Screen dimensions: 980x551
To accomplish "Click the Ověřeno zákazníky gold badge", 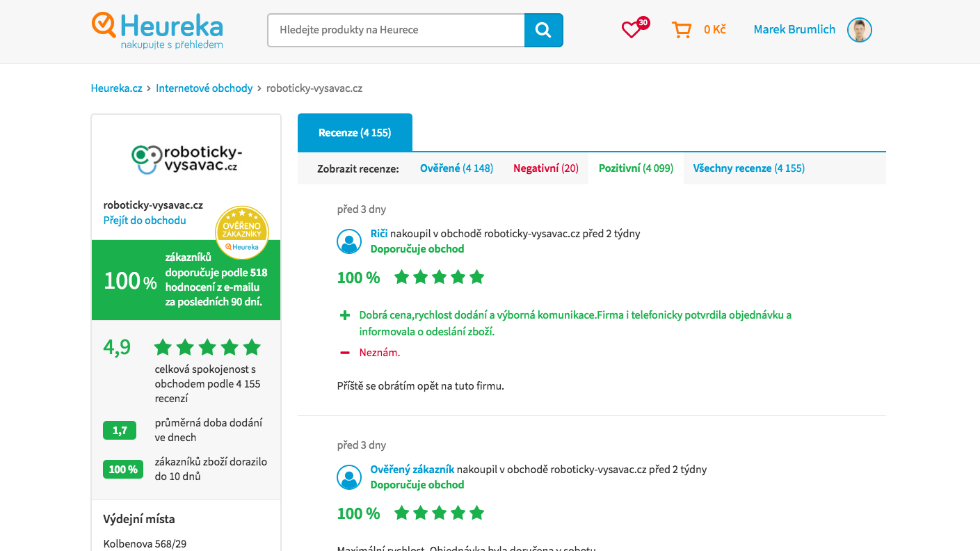I will click(242, 232).
